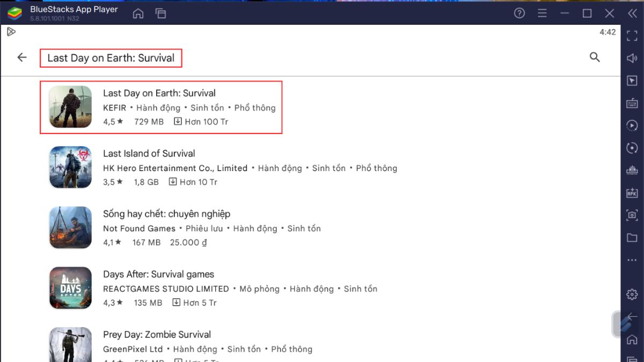Screen dimensions: 644x362
Task: Open Days After: Survival games app icon
Action: (71, 288)
